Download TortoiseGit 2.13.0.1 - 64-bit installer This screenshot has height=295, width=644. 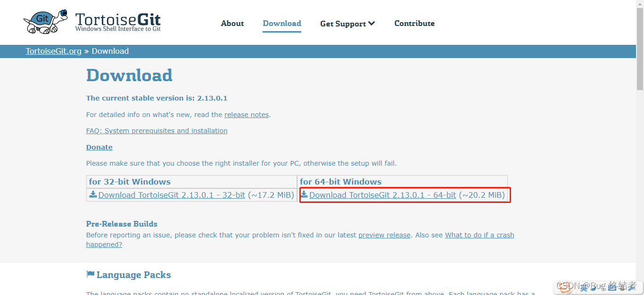click(383, 195)
